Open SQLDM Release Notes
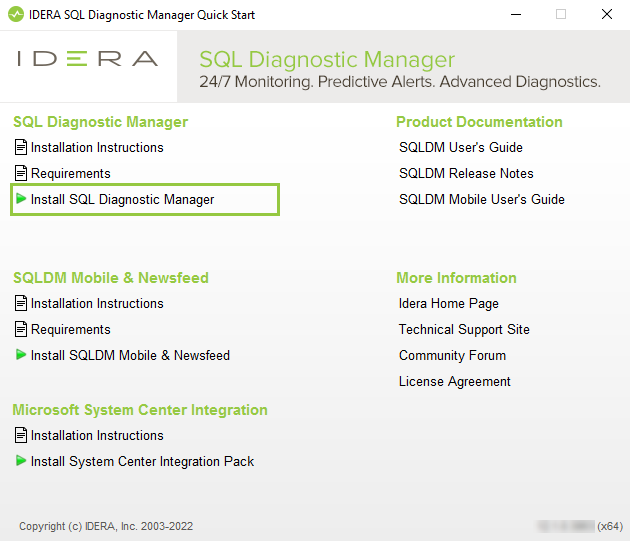This screenshot has width=630, height=541. [466, 173]
